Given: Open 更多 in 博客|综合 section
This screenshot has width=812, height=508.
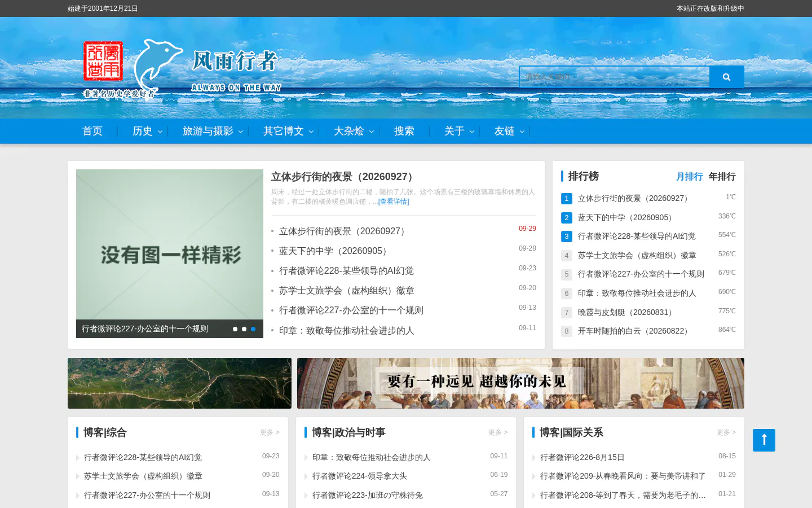Looking at the screenshot, I should click(270, 432).
